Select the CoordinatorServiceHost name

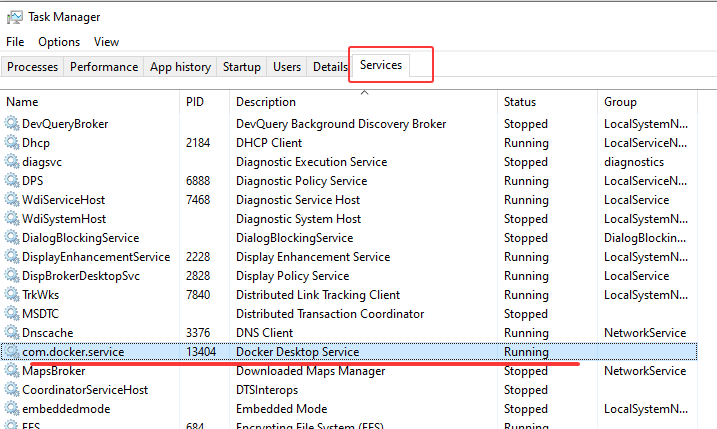click(x=85, y=390)
